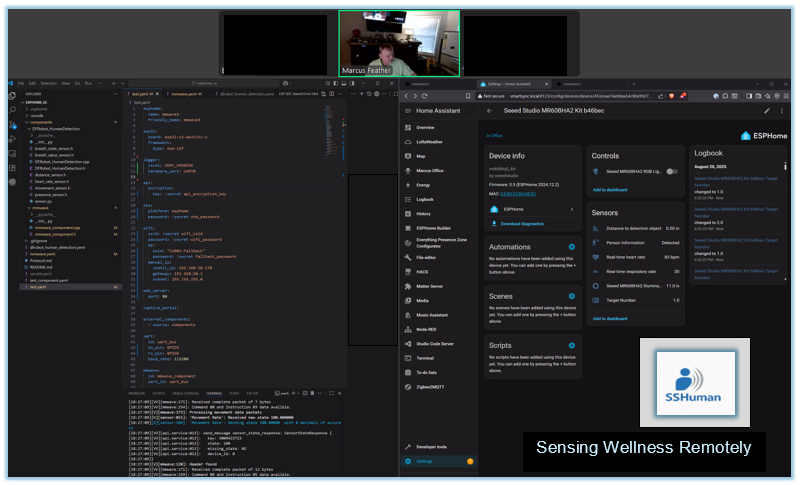This screenshot has width=802, height=485.
Task: Open the Search view in the VS Code activity bar
Action: pyautogui.click(x=12, y=109)
